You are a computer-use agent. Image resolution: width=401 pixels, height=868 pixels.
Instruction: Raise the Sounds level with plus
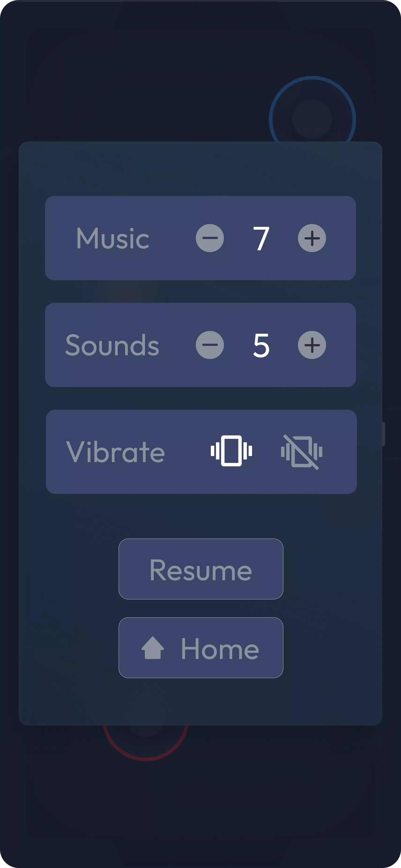(x=312, y=345)
